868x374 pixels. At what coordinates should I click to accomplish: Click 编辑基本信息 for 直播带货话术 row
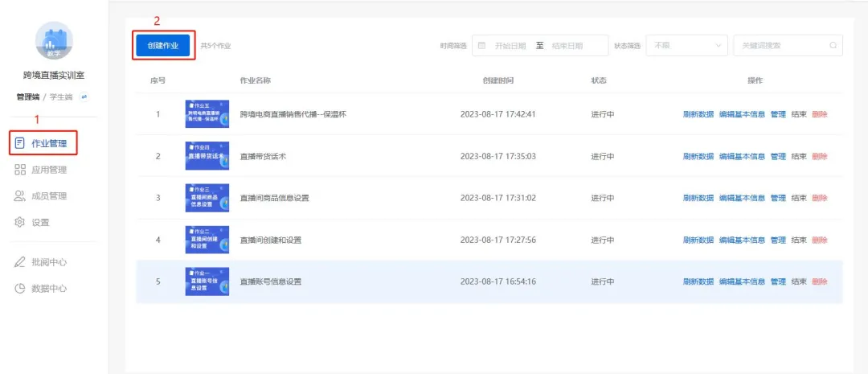tap(742, 156)
